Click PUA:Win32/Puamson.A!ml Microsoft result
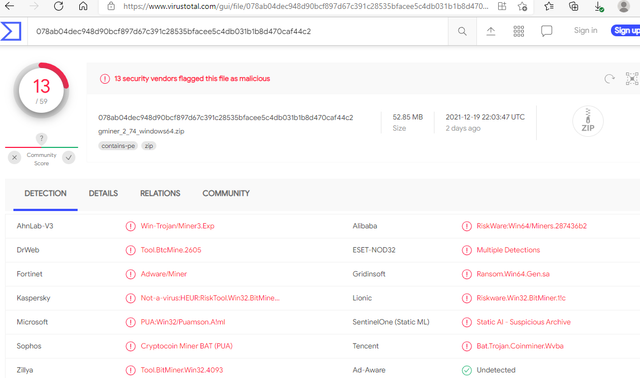This screenshot has width=640, height=378. click(183, 322)
